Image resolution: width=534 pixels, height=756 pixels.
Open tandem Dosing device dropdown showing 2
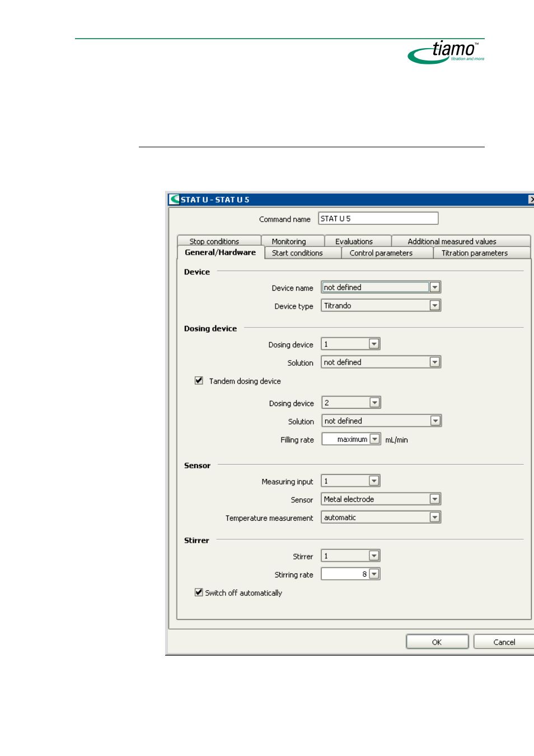click(x=374, y=403)
